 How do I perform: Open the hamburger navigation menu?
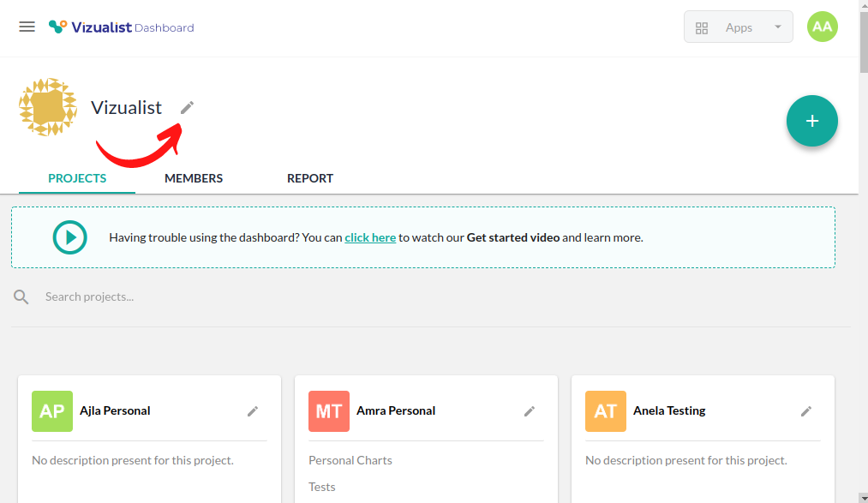pos(27,27)
